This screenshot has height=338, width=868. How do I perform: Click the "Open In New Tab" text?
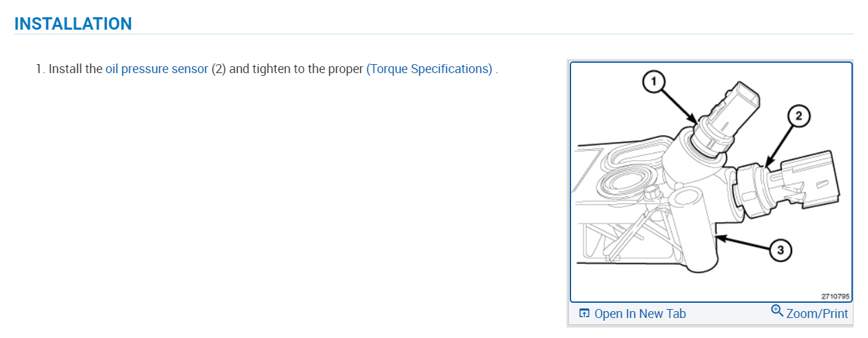(x=640, y=314)
